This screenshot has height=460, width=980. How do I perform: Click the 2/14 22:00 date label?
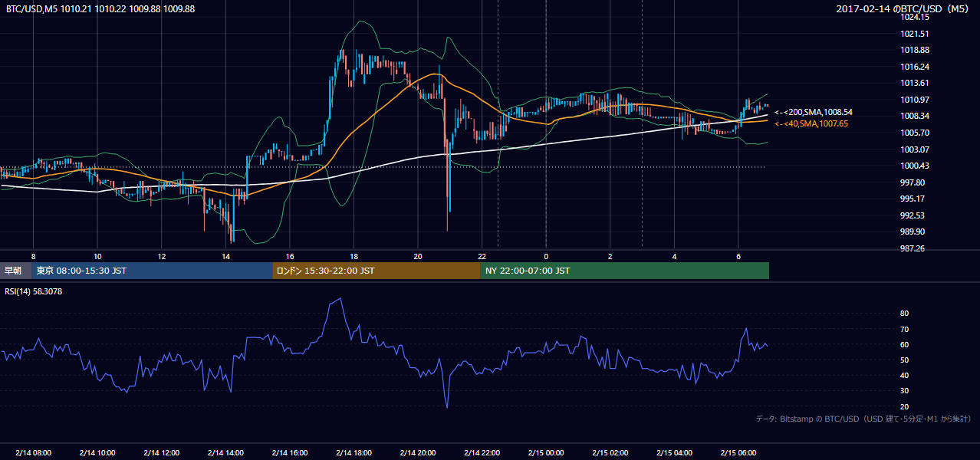pos(482,452)
